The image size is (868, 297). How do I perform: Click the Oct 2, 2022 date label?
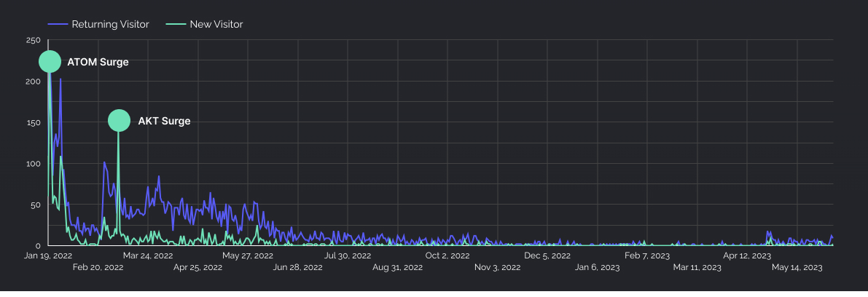coord(447,256)
